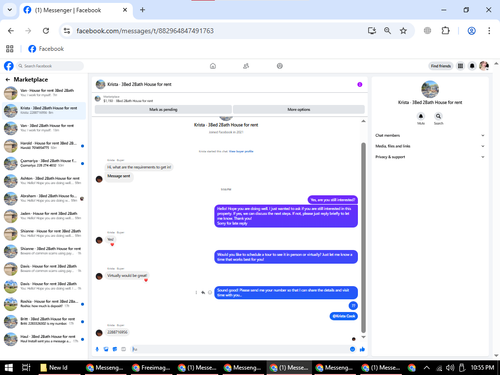Reply to the 'Sound good!' message via the arrow
Screen dimensions: 500x375
(203, 292)
